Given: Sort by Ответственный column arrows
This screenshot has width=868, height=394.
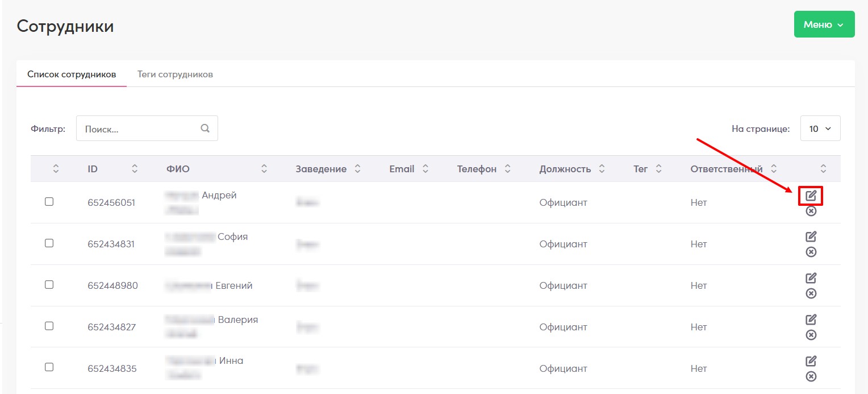Looking at the screenshot, I should tap(774, 169).
